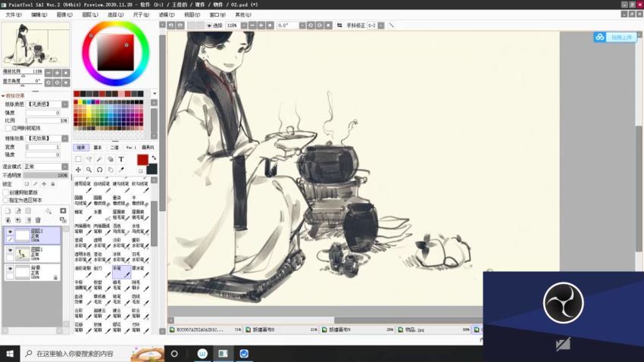
Task: Toggle lock transparency icon beside 锁定
Action: (x=27, y=184)
